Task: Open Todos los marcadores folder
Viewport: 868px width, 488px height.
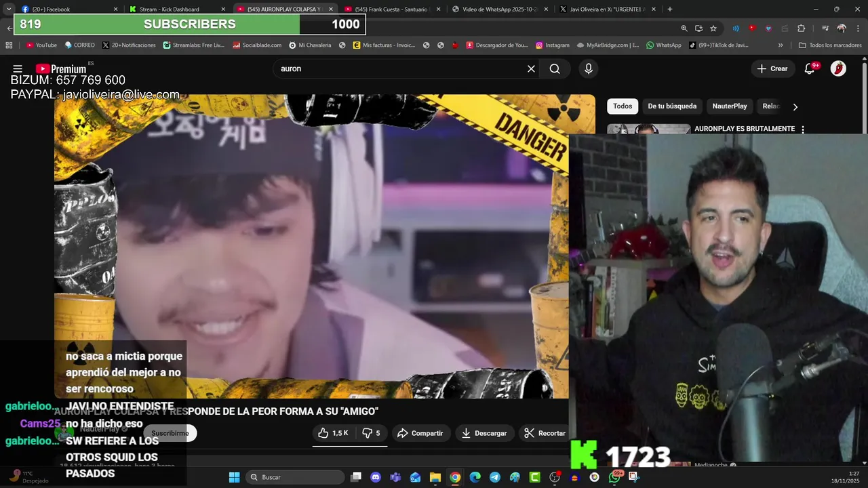Action: point(829,45)
